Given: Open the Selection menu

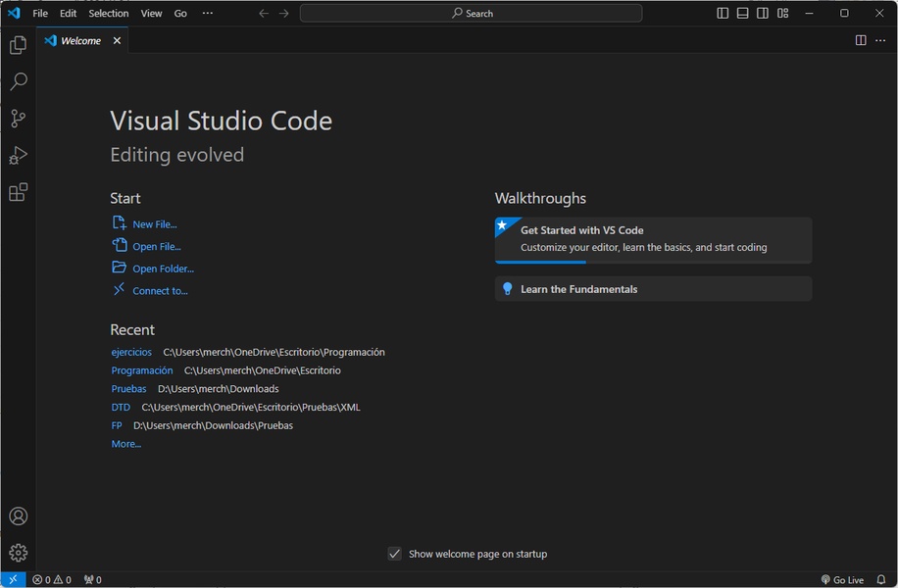Looking at the screenshot, I should click(108, 14).
